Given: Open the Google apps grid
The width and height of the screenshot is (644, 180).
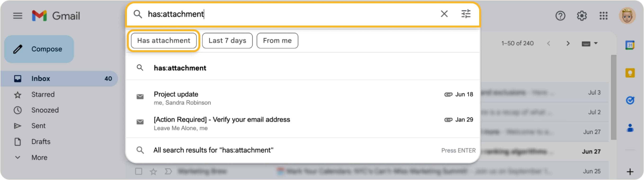Looking at the screenshot, I should click(604, 15).
